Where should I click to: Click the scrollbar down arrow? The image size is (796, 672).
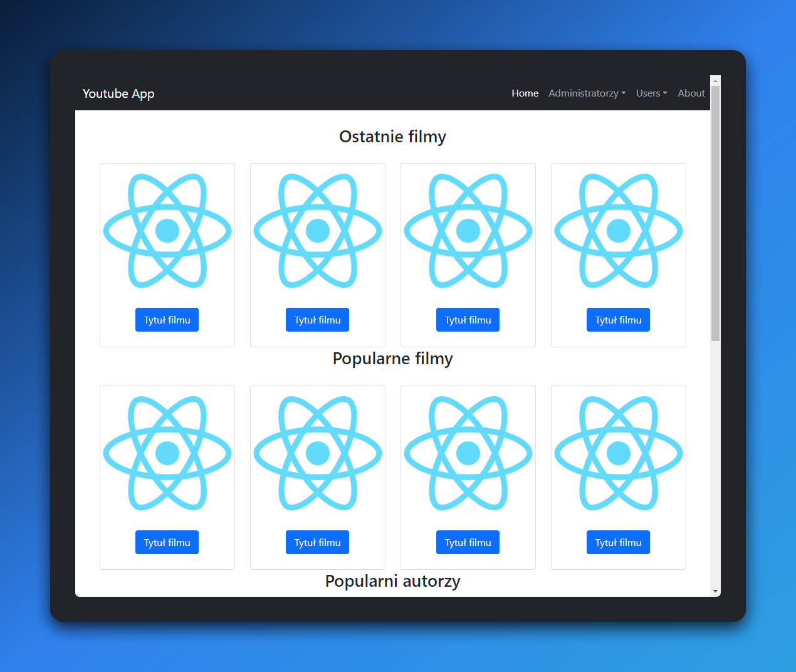715,591
